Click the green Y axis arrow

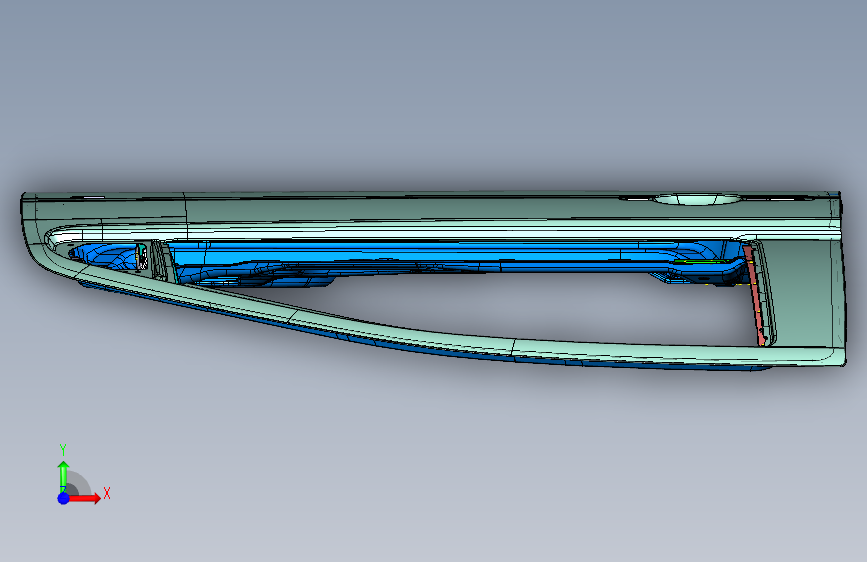(64, 476)
